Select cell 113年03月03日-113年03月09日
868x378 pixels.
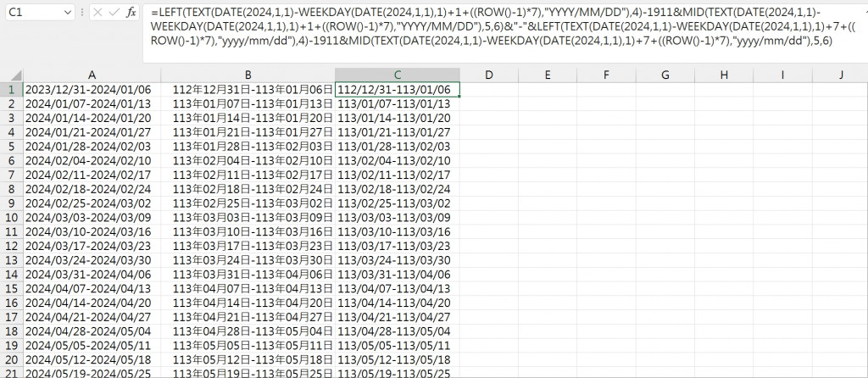tap(248, 218)
